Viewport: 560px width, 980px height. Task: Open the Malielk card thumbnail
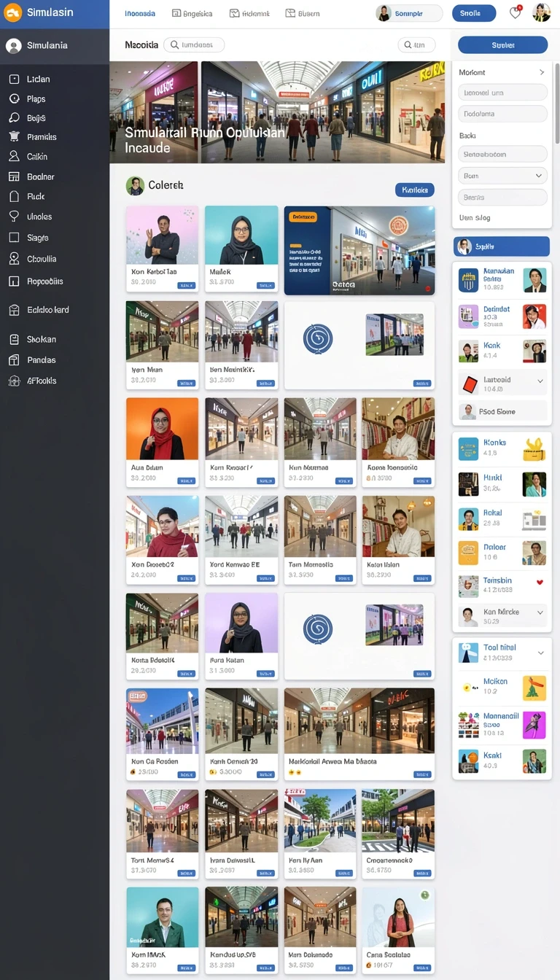(241, 235)
